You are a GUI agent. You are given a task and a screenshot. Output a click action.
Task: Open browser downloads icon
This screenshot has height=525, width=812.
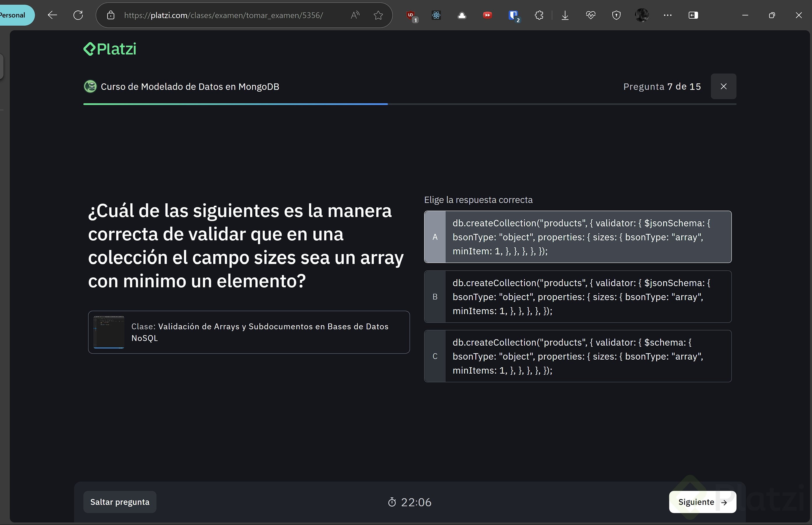pos(565,15)
